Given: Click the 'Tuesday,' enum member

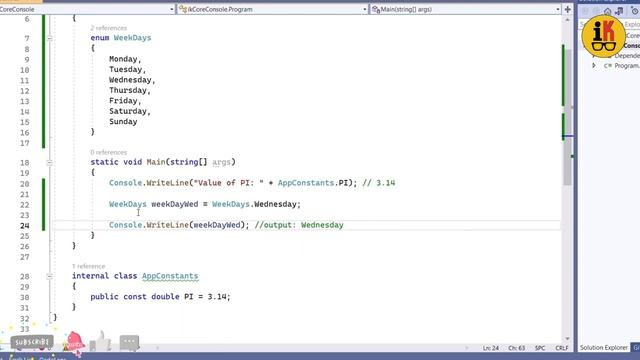Looking at the screenshot, I should 127,69.
